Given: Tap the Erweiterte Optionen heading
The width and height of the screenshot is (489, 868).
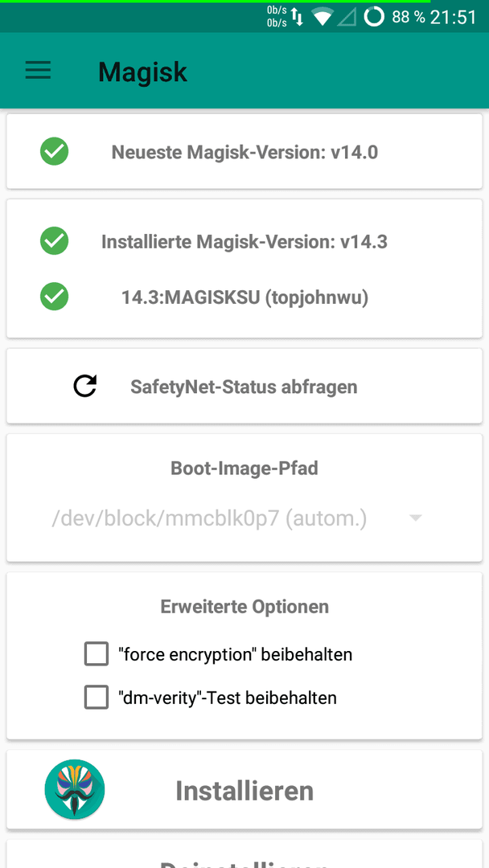Looking at the screenshot, I should point(244,606).
